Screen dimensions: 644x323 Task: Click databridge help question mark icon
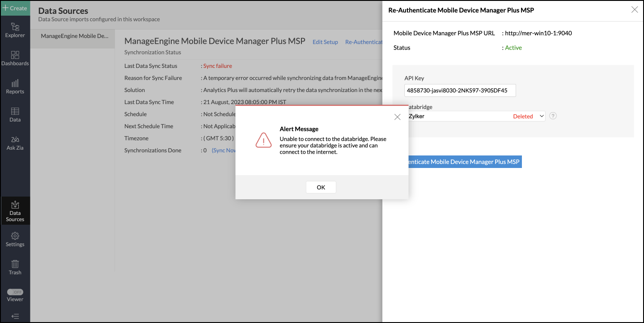tap(553, 116)
